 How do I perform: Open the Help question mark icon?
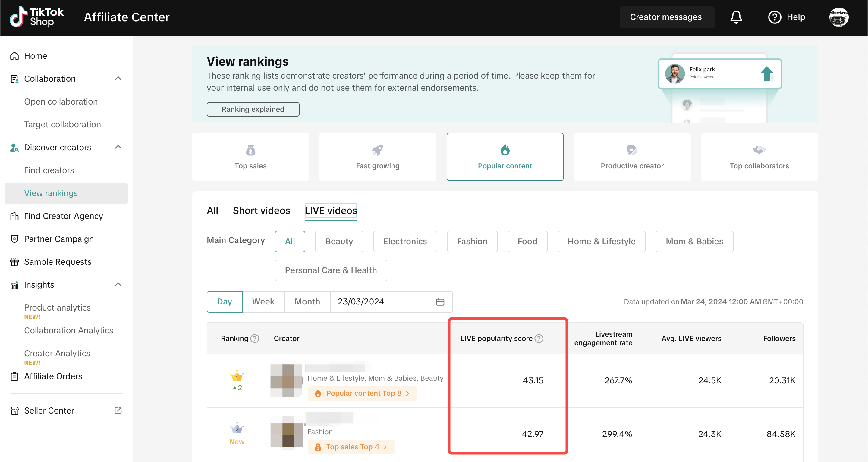pyautogui.click(x=774, y=17)
